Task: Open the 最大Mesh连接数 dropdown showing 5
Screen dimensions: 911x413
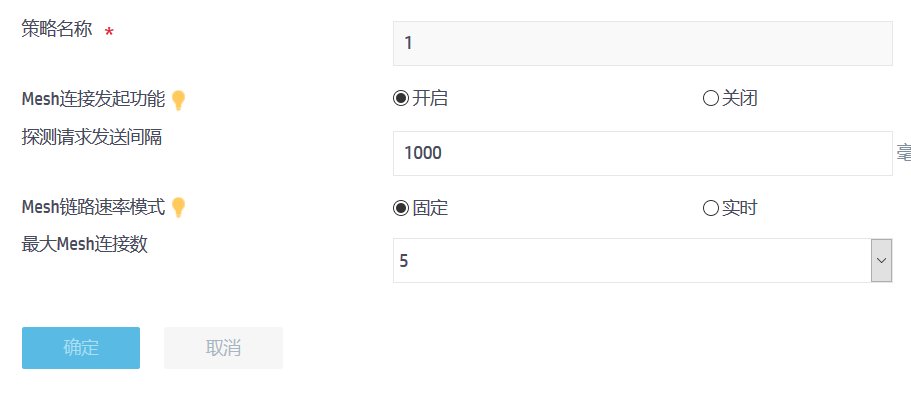Action: [x=632, y=260]
